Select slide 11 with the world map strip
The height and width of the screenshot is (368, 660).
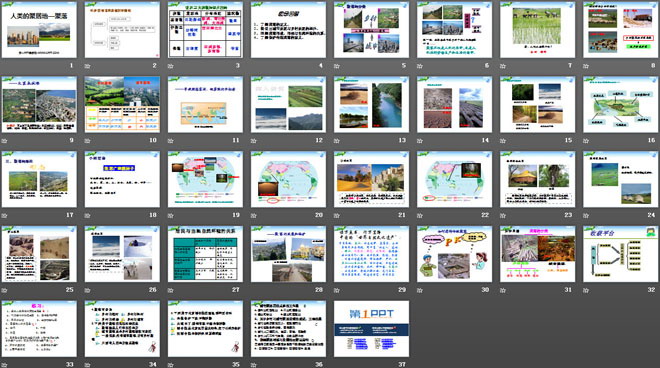point(205,104)
